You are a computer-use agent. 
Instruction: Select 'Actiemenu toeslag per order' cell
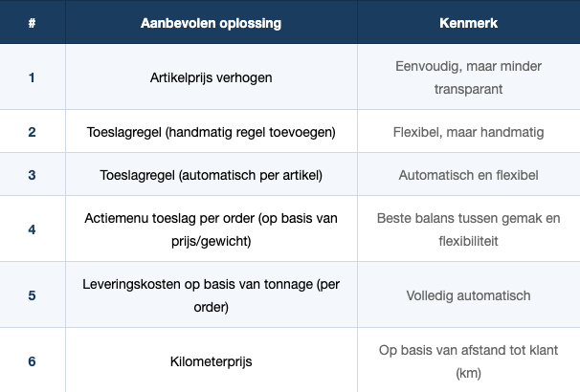pos(212,229)
